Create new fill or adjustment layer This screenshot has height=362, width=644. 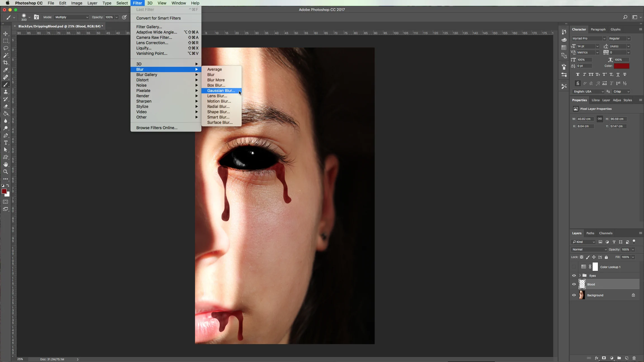pyautogui.click(x=612, y=358)
